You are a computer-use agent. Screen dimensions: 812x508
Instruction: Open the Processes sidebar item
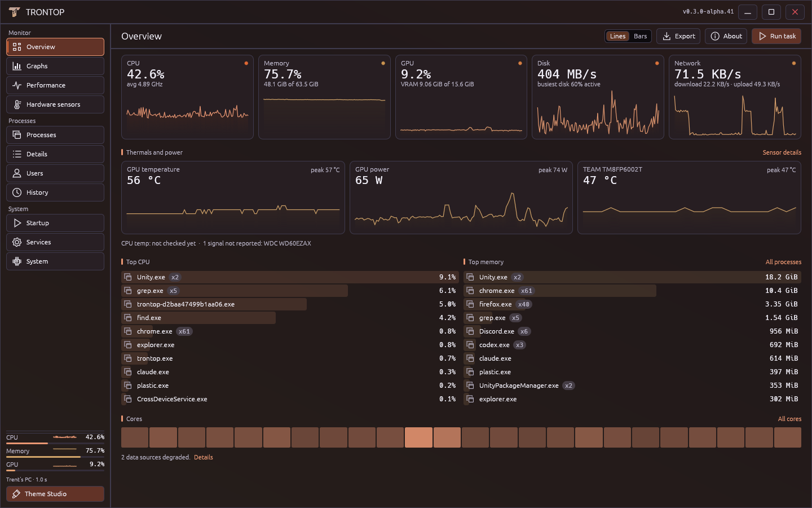pos(55,135)
